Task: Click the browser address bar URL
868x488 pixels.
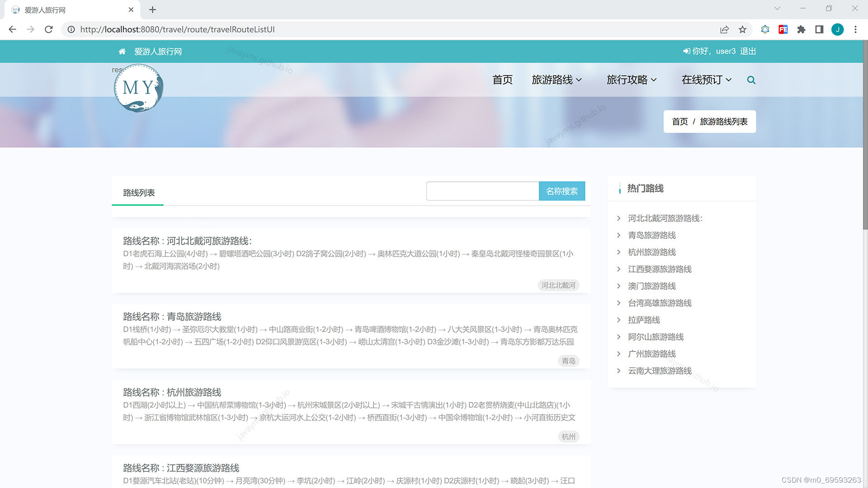Action: (177, 29)
